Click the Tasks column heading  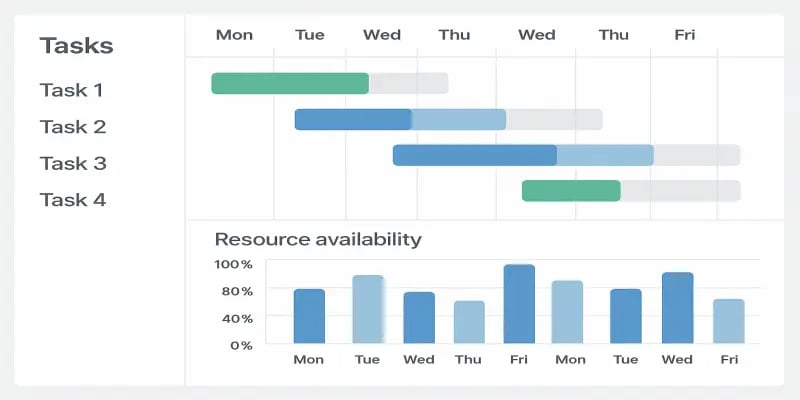pyautogui.click(x=76, y=46)
